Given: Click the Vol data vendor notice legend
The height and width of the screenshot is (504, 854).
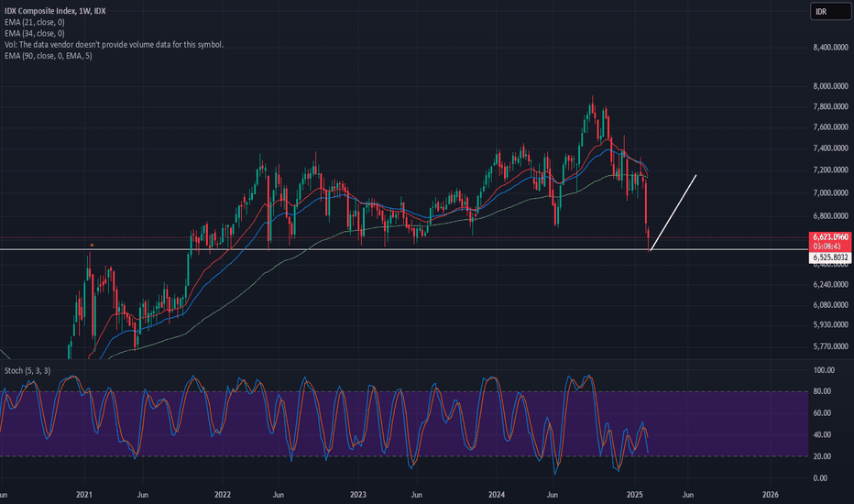Looking at the screenshot, I should pos(114,45).
